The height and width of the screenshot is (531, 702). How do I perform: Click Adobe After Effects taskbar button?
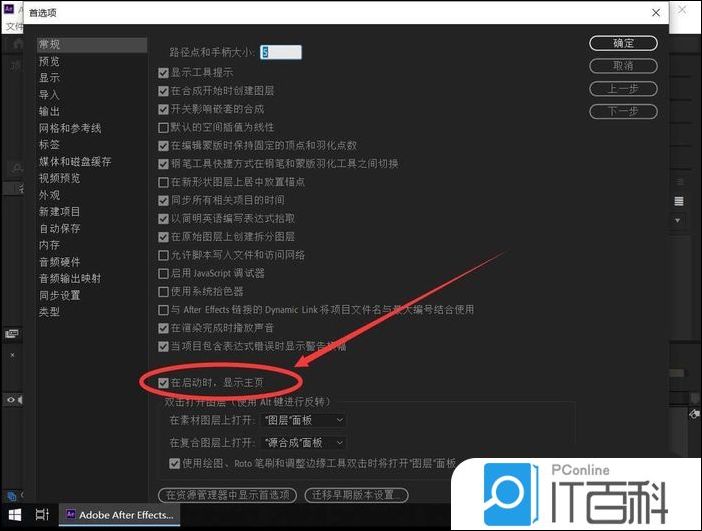click(x=120, y=515)
